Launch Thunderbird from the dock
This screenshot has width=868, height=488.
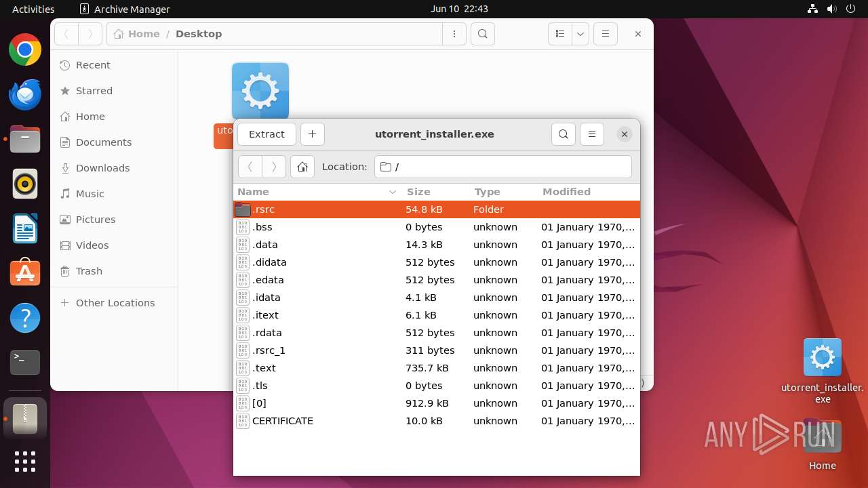coord(25,95)
